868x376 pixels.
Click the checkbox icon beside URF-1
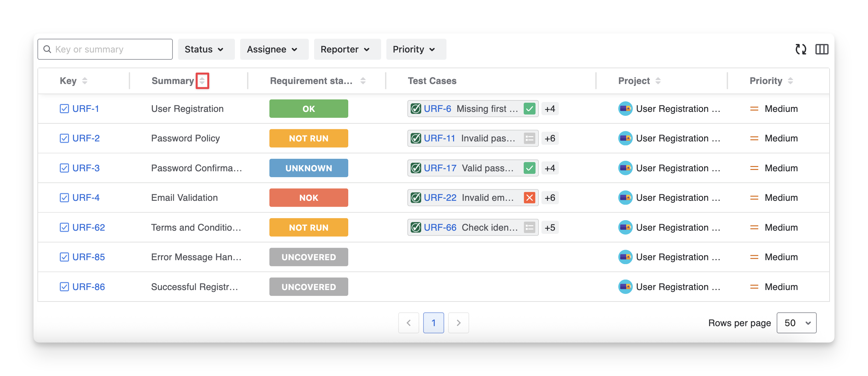point(64,109)
